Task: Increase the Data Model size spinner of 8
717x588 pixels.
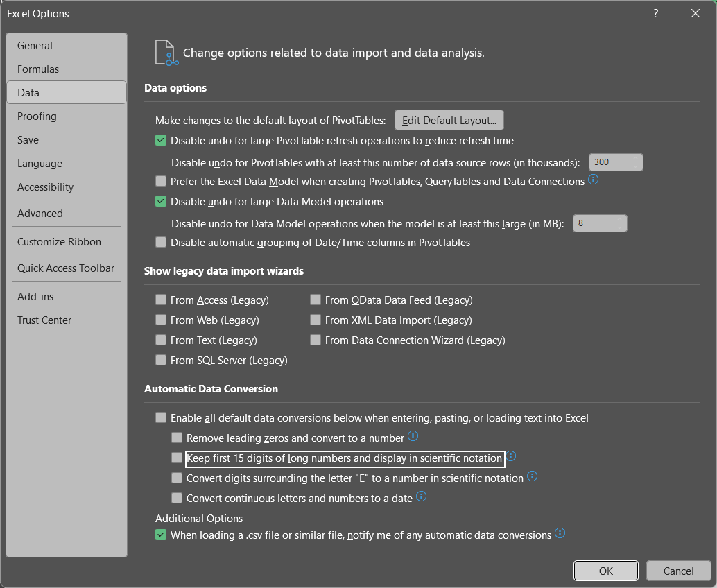Action: [620, 219]
